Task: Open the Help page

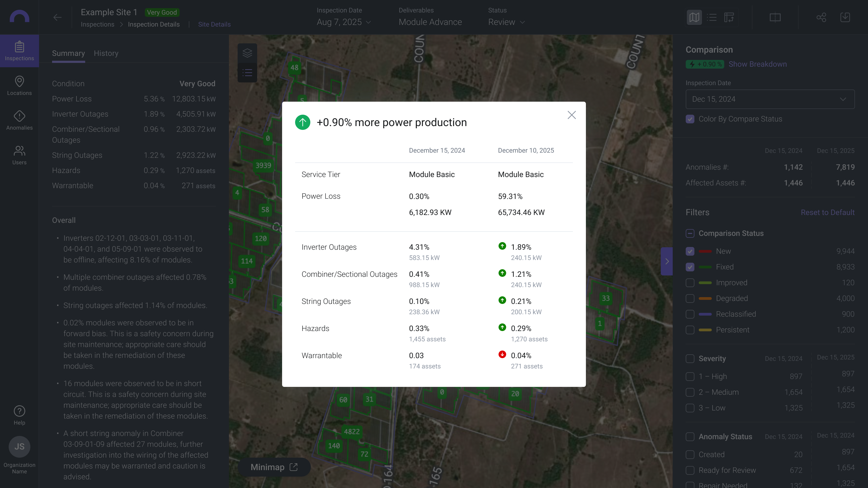Action: [19, 415]
